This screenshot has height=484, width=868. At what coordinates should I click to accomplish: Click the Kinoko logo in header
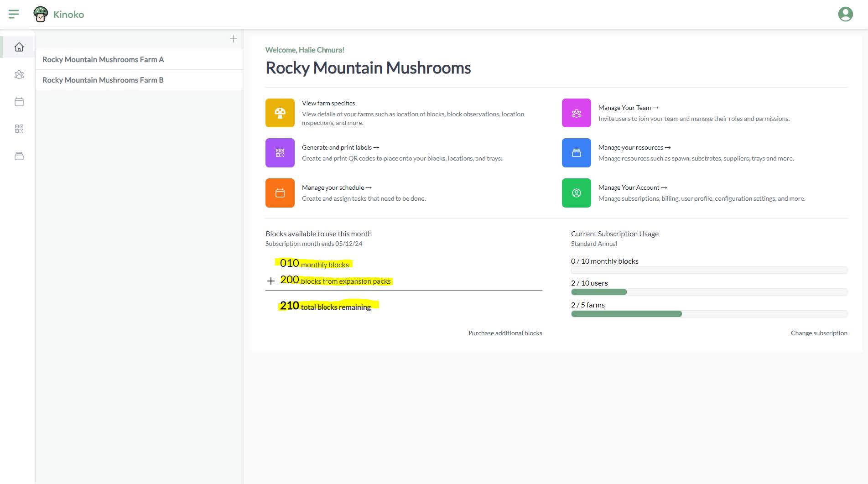59,14
